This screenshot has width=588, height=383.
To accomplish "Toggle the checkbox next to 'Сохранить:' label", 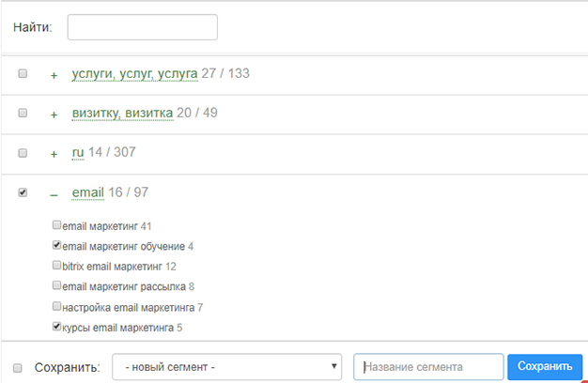I will coord(18,368).
